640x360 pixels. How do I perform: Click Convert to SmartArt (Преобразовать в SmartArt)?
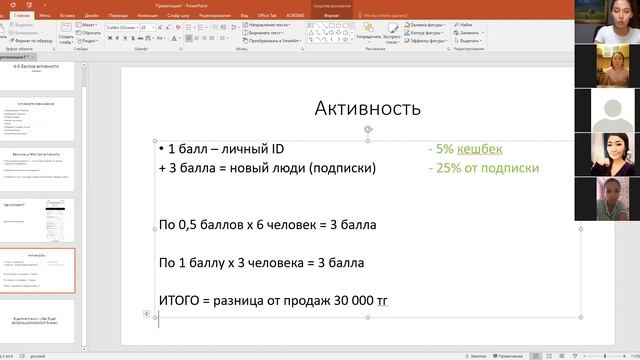[272, 41]
